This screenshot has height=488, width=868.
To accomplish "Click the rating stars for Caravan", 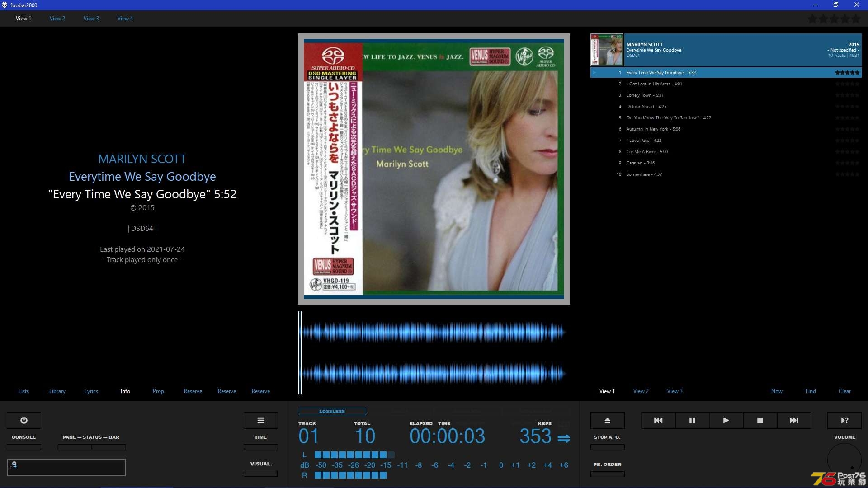I will click(x=847, y=163).
